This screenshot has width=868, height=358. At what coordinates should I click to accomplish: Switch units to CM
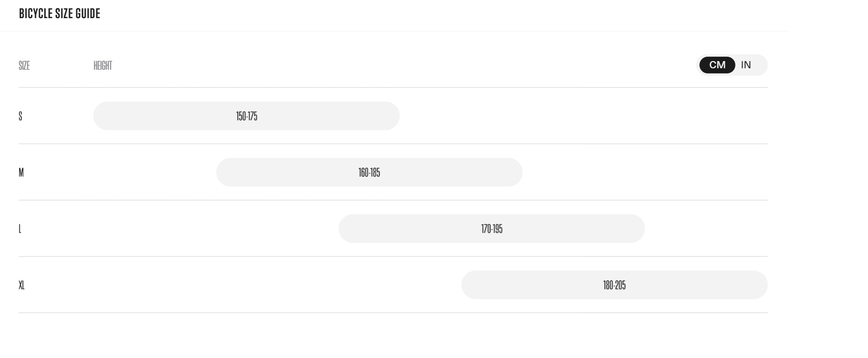pos(717,65)
